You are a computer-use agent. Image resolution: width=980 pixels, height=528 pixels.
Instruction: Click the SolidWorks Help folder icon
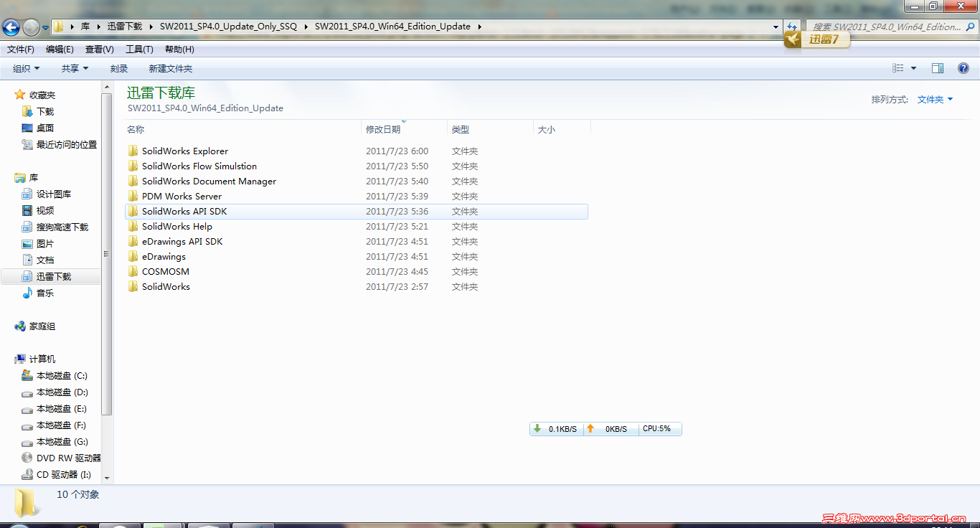pos(133,227)
